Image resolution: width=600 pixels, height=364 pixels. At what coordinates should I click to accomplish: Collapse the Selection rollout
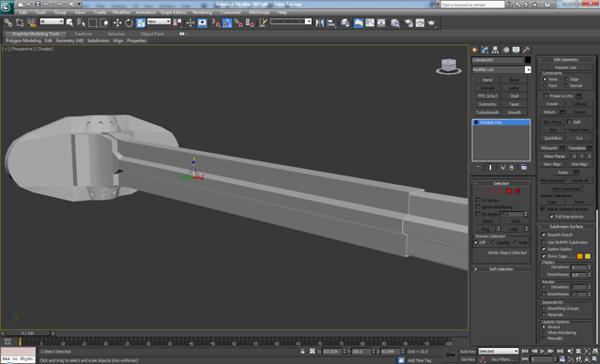[x=500, y=184]
